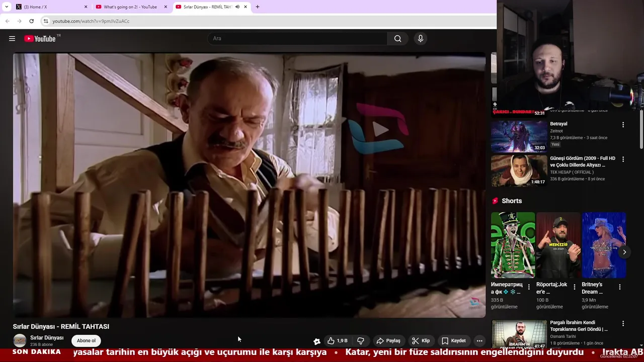Click the splat-shaped icon left of like
The height and width of the screenshot is (362, 644).
[317, 341]
